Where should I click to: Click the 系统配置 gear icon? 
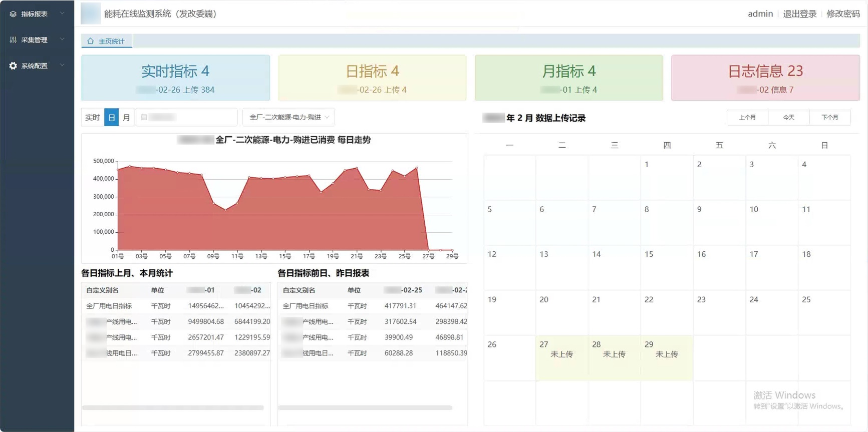point(13,66)
